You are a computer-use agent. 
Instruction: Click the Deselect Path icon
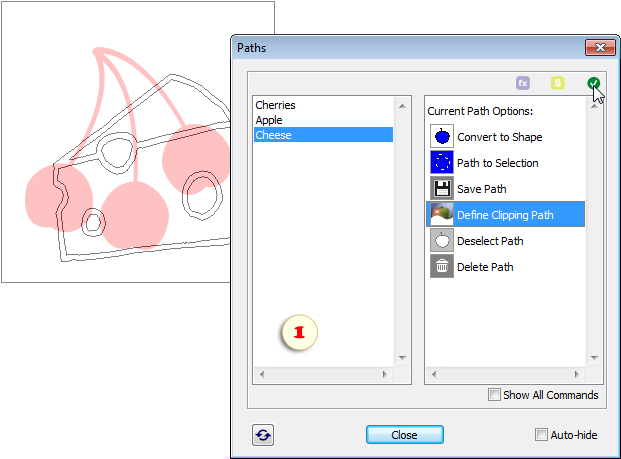pyautogui.click(x=442, y=240)
